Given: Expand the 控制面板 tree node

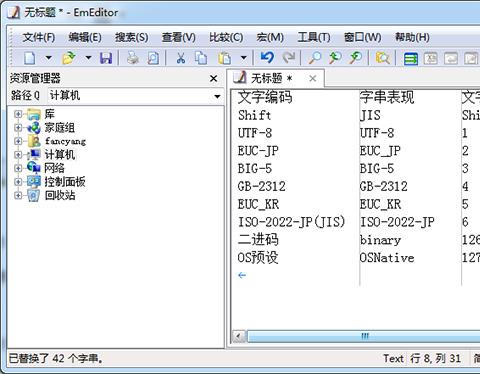Looking at the screenshot, I should click(18, 182).
